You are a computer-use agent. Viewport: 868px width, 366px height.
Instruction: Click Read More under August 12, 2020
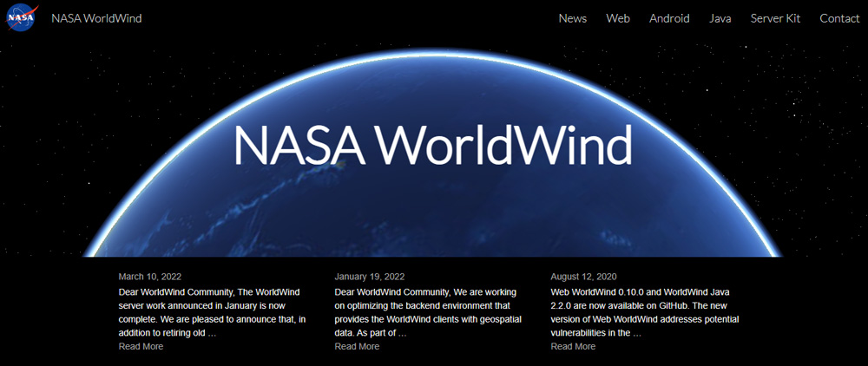pos(573,346)
